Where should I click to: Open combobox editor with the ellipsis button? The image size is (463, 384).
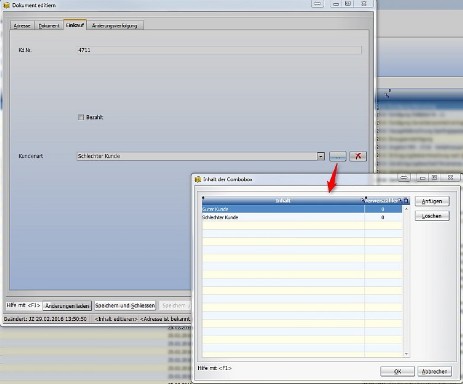pos(338,156)
